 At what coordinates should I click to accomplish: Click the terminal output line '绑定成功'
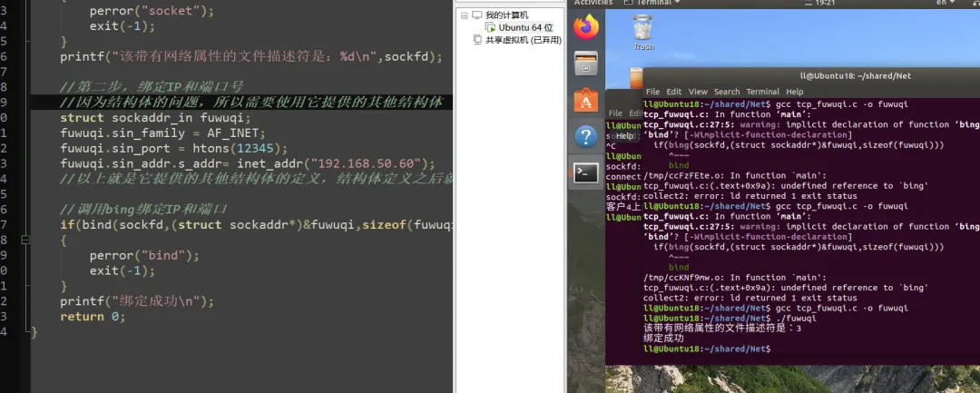(x=663, y=339)
